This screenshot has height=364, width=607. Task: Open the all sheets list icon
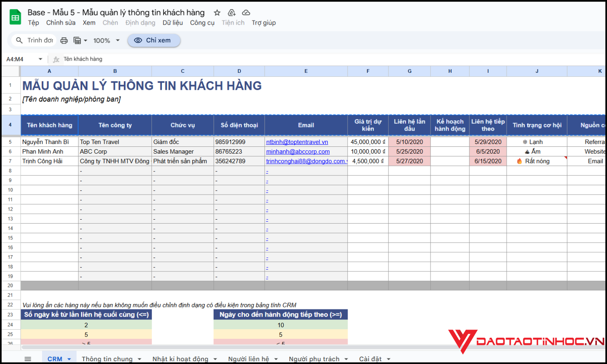coord(28,359)
